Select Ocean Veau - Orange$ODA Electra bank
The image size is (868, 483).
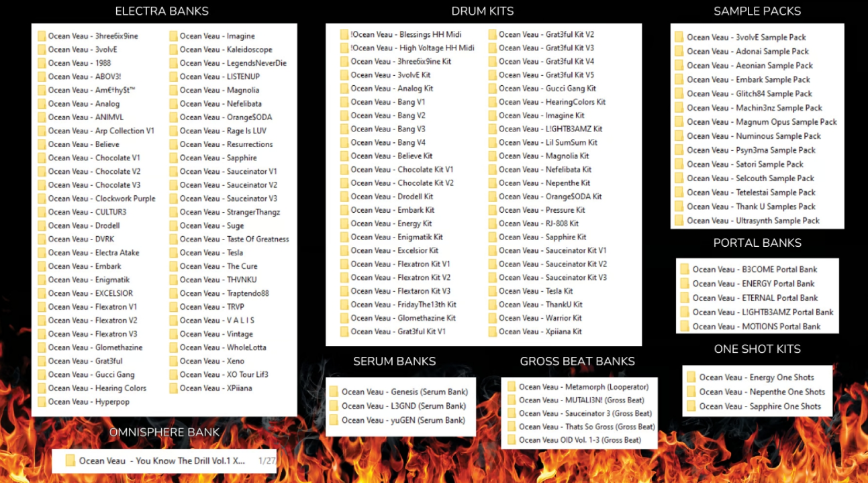pyautogui.click(x=226, y=117)
